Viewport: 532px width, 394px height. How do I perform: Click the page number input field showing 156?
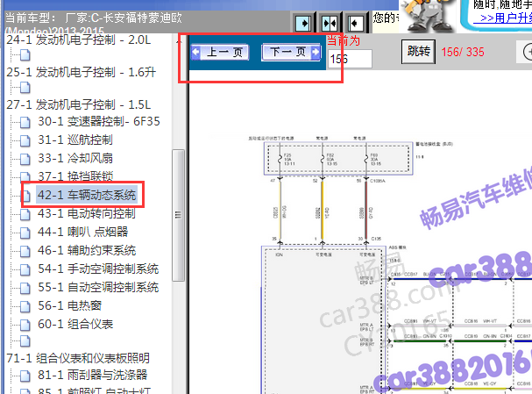(x=350, y=59)
